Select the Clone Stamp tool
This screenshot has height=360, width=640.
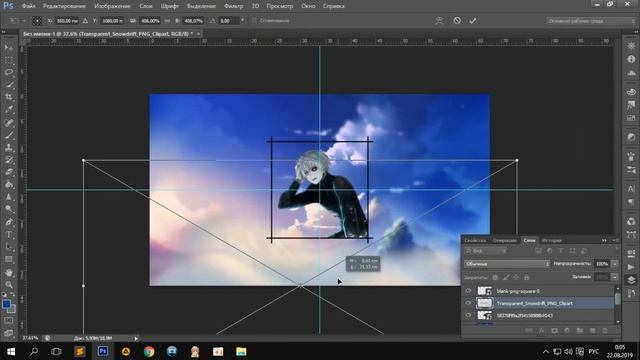coord(9,147)
